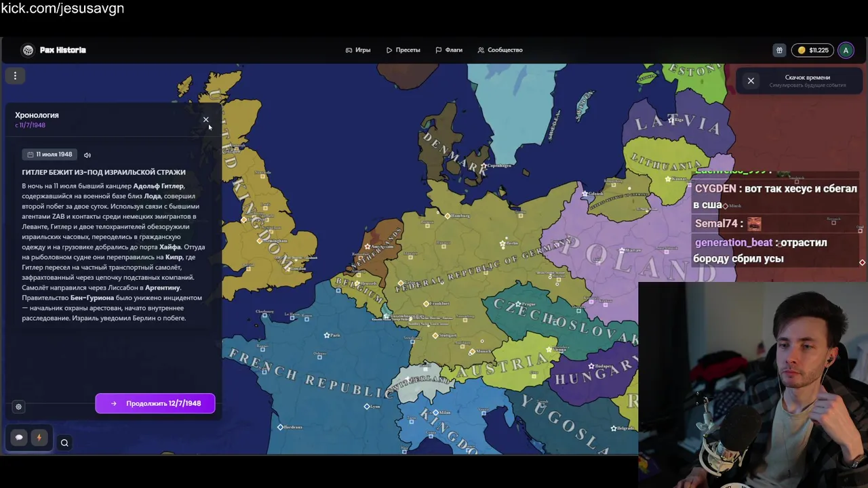Click the Frankfurt city marker
The width and height of the screenshot is (868, 488).
pos(426,304)
